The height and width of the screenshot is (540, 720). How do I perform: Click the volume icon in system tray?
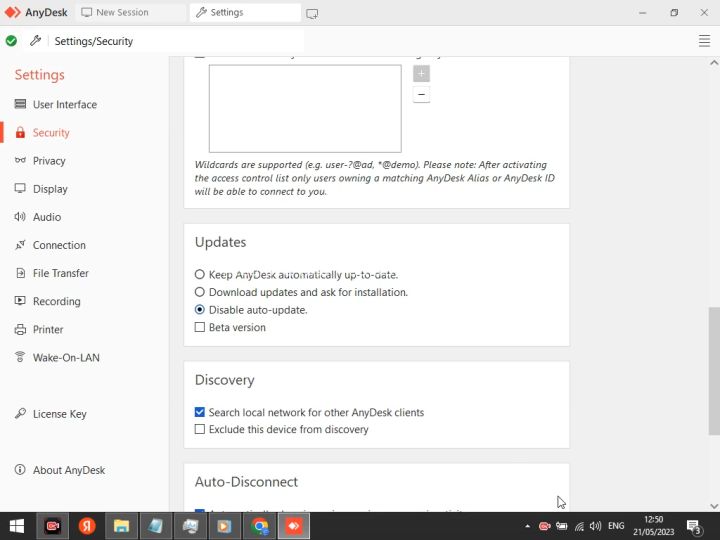[596, 526]
